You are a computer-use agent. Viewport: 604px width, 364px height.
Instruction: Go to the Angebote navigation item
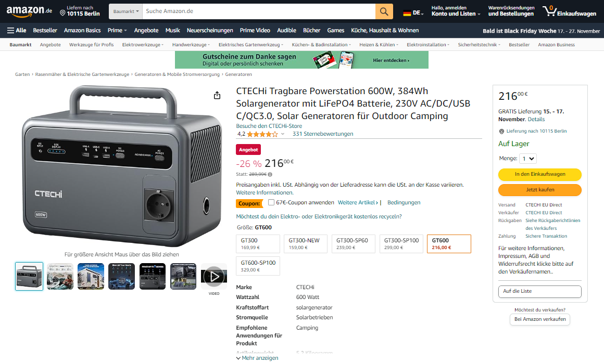146,30
